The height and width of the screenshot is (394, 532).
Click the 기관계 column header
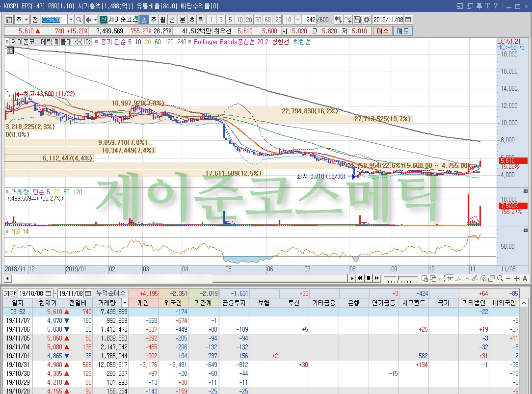point(203,303)
